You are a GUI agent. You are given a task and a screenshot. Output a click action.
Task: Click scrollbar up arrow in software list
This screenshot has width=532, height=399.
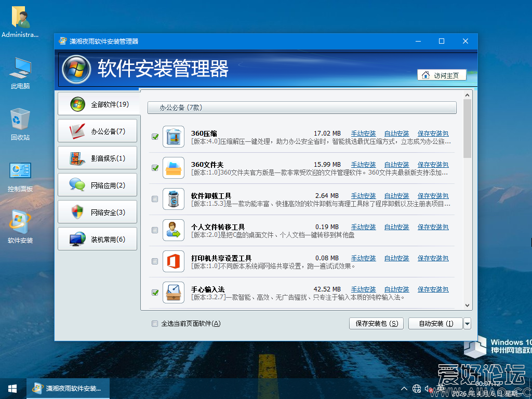[x=467, y=96]
